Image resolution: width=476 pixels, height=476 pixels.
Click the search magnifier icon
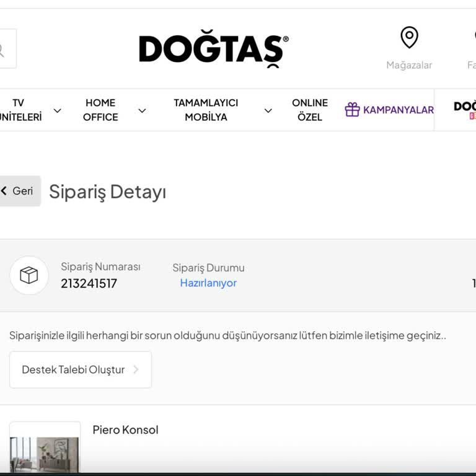tap(1, 50)
